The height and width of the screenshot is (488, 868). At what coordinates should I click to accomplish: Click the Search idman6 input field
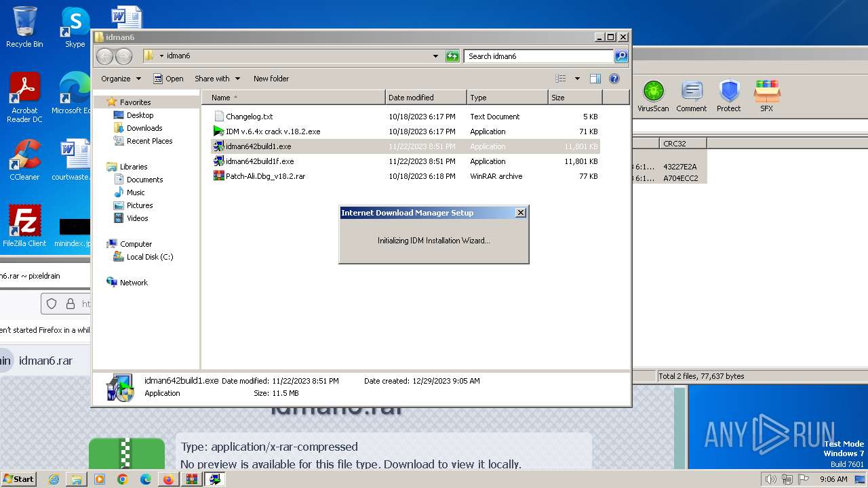(539, 56)
